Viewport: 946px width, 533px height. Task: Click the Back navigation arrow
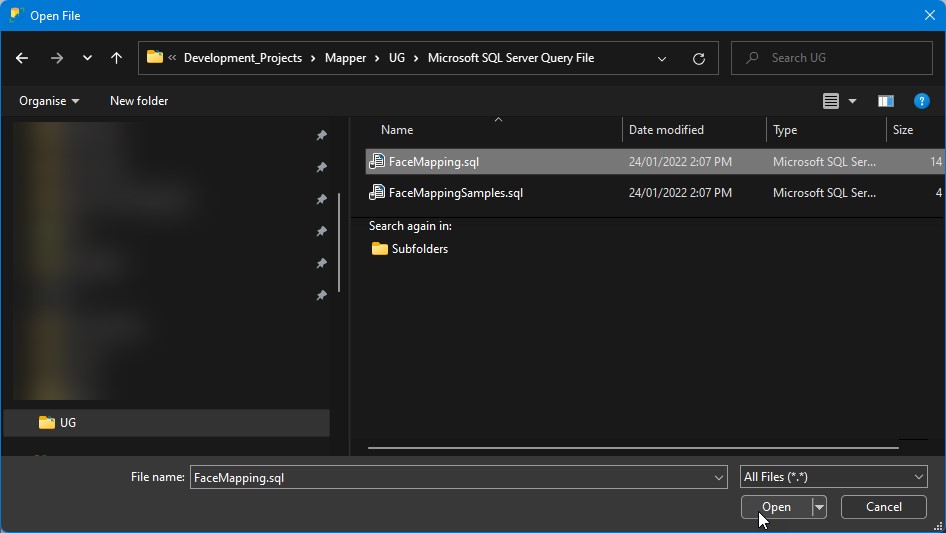click(x=22, y=58)
